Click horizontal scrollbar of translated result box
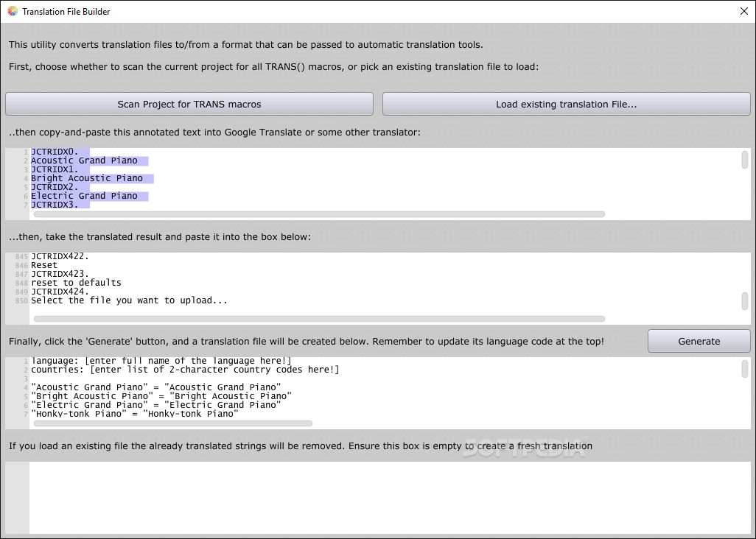 coord(319,319)
